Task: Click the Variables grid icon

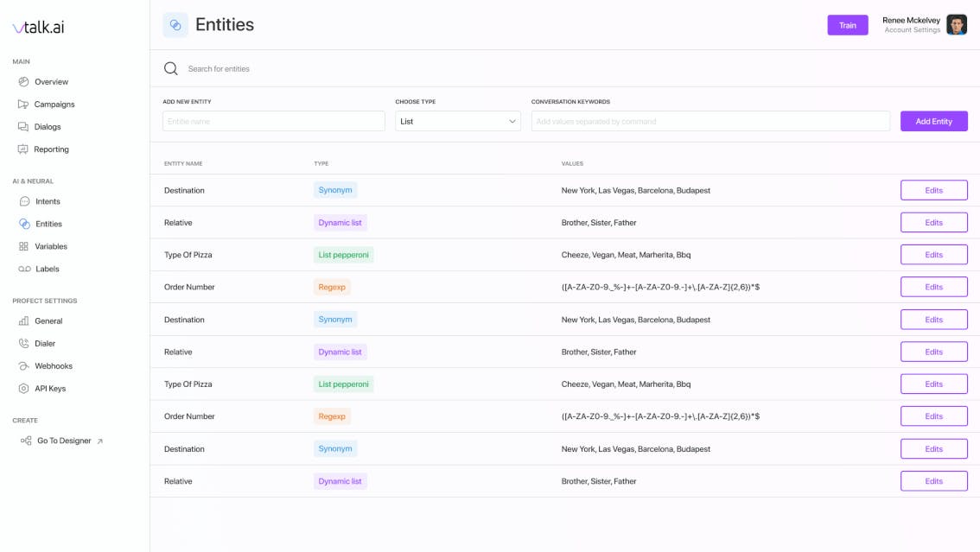Action: [x=24, y=246]
